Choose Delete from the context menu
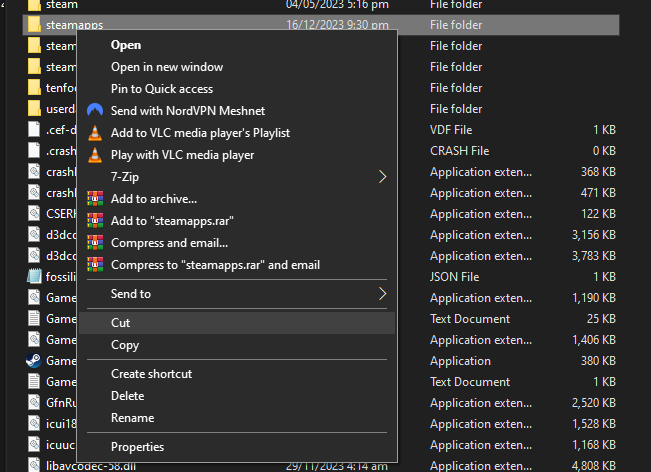The width and height of the screenshot is (651, 472). pos(127,396)
